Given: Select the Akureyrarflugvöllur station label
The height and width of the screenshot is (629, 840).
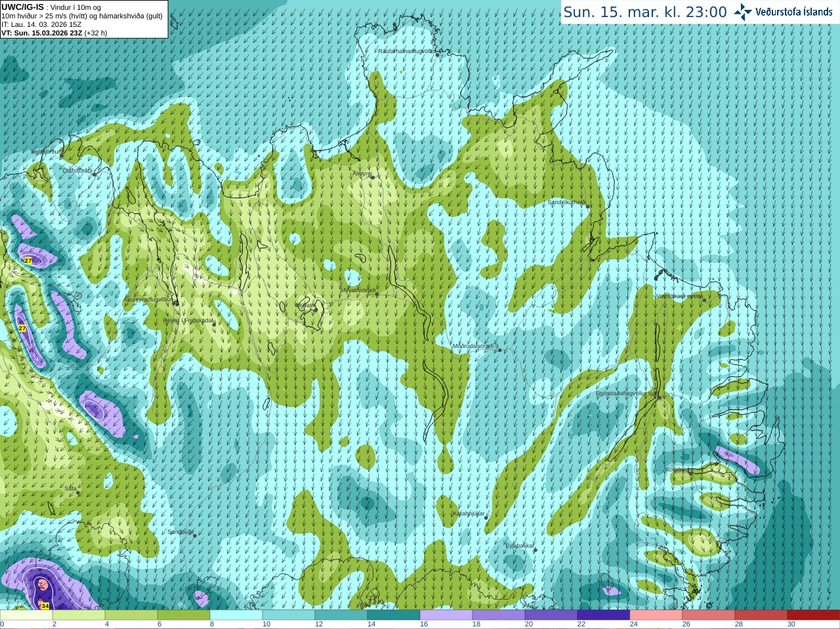Looking at the screenshot, I should [148, 299].
